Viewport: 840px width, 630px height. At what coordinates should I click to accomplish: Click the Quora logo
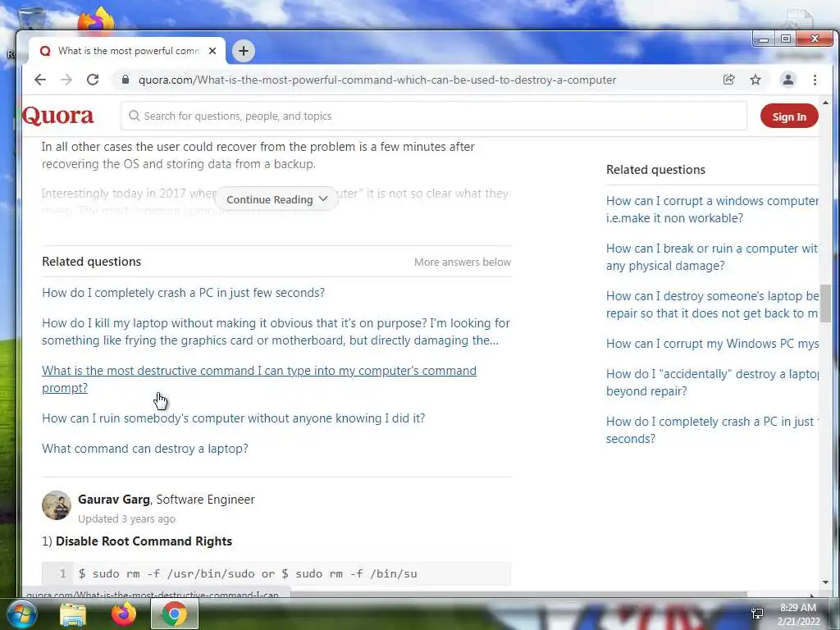pos(58,116)
